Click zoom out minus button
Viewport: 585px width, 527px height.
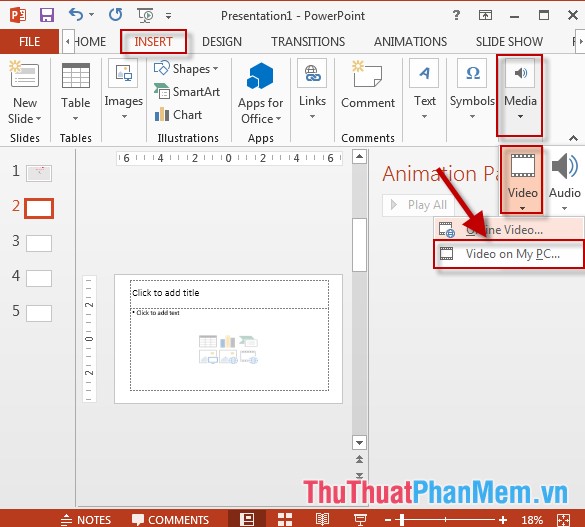point(388,520)
